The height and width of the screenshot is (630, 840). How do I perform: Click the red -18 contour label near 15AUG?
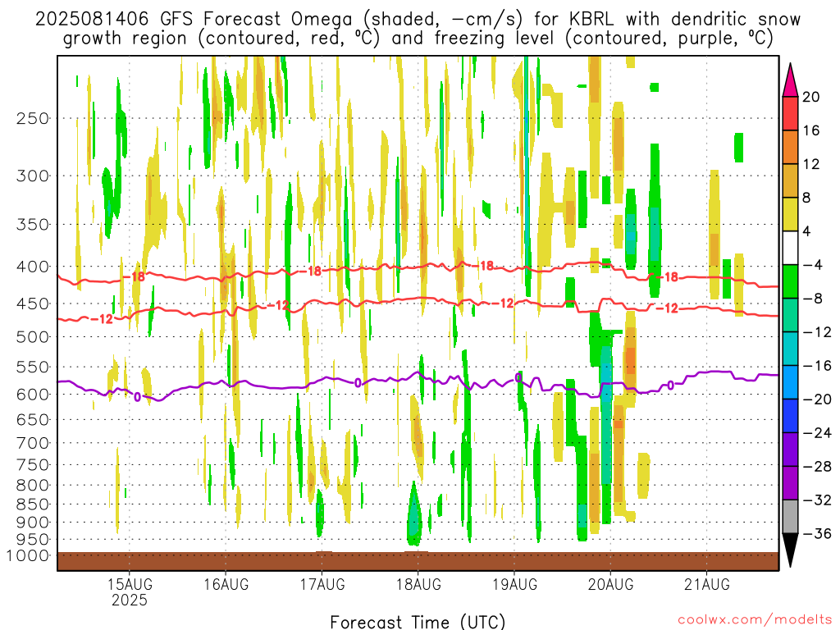point(134,277)
